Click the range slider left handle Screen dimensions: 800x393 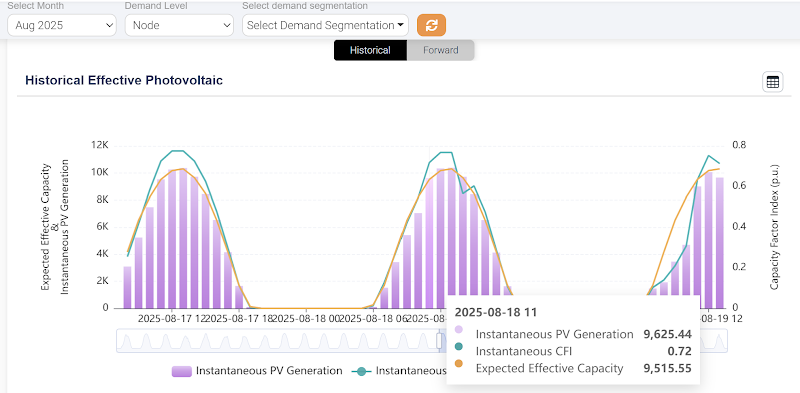coord(439,341)
